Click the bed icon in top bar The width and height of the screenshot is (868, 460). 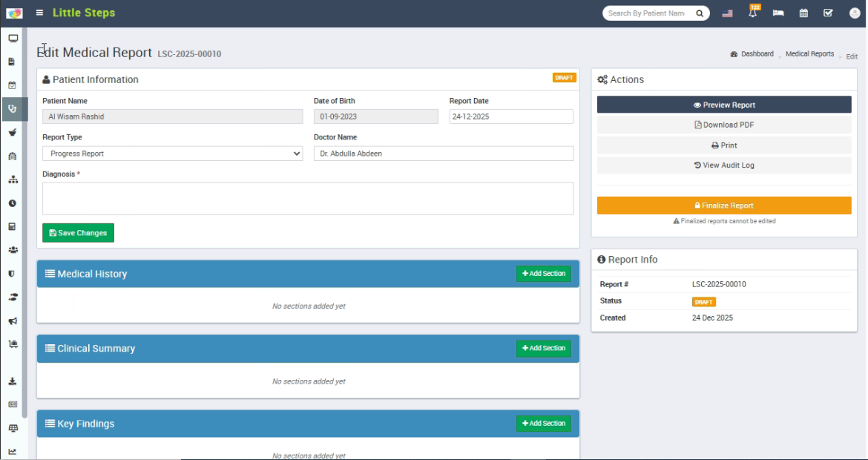[x=778, y=13]
